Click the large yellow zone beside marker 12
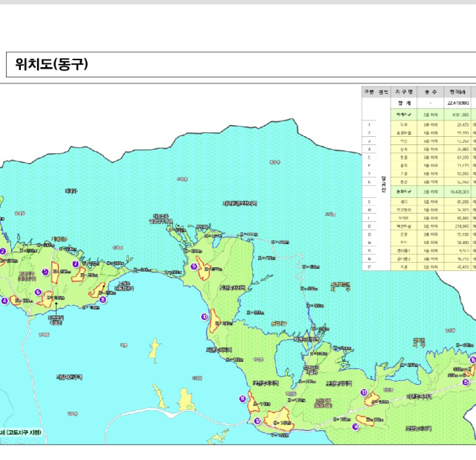The height and width of the screenshot is (460, 476). tap(279, 420)
